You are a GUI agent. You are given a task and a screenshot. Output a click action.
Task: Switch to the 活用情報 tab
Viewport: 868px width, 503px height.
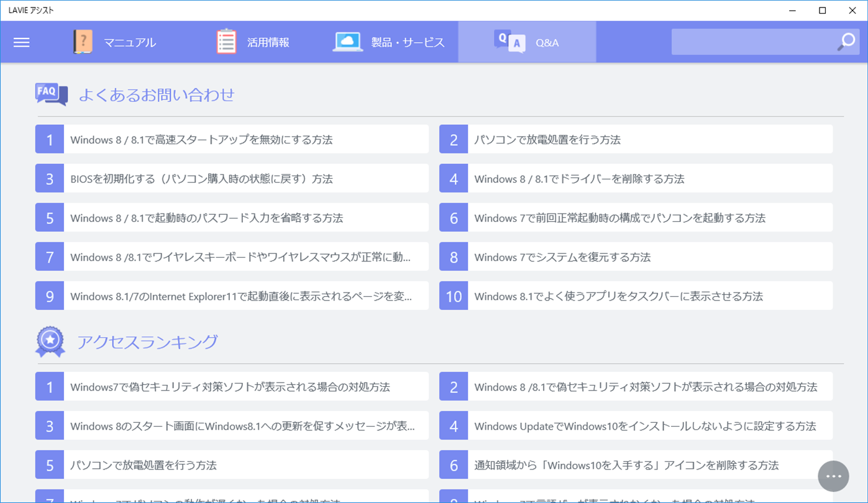tap(253, 42)
